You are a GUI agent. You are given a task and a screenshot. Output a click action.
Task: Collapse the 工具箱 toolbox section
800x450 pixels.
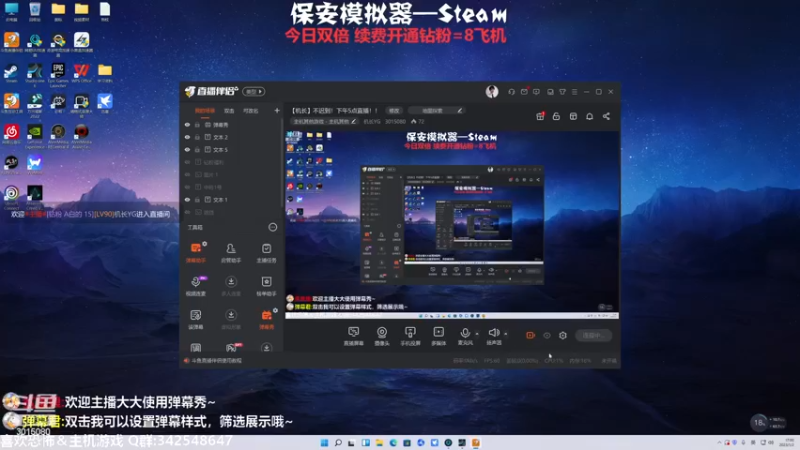pos(273,227)
